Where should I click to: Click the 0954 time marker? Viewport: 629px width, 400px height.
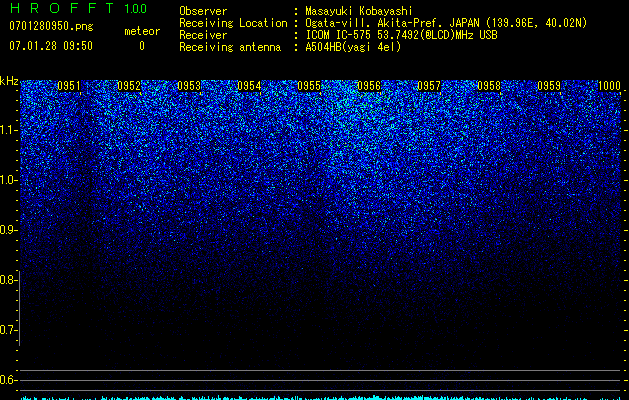[249, 86]
